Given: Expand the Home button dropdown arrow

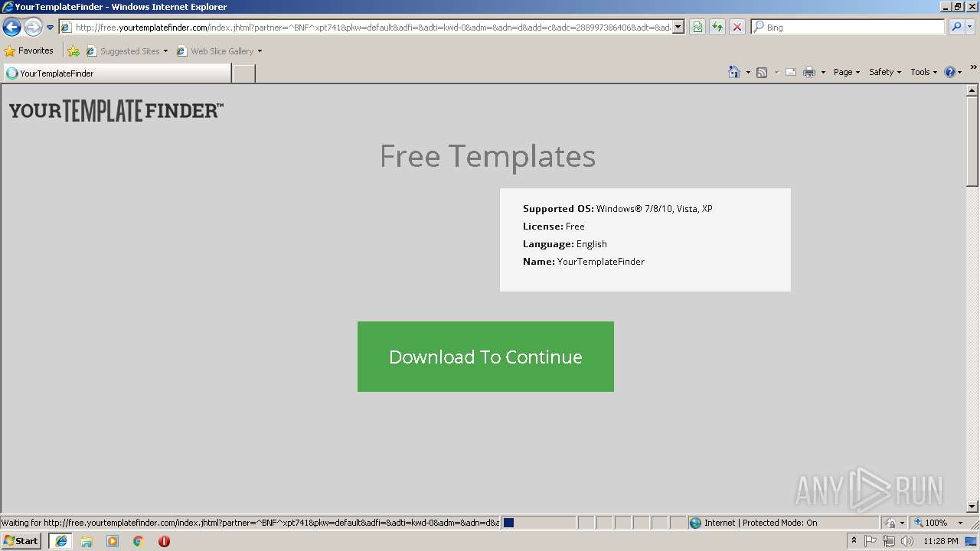Looking at the screenshot, I should [748, 73].
